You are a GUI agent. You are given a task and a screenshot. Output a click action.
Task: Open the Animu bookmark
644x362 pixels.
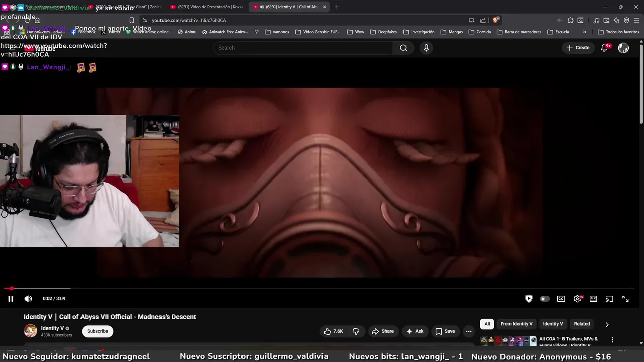(x=187, y=32)
